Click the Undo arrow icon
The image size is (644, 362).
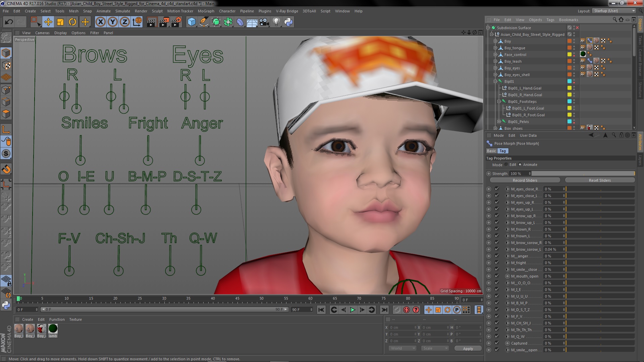[x=9, y=22]
